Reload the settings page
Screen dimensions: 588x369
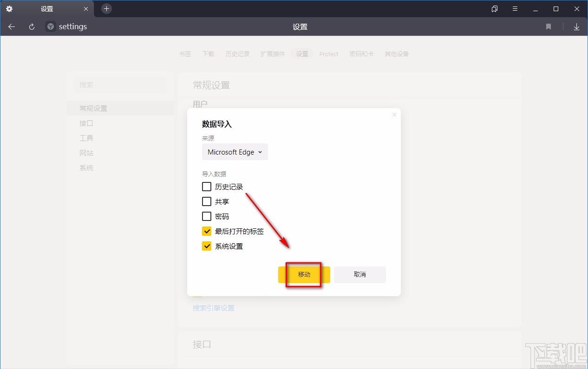coord(31,26)
